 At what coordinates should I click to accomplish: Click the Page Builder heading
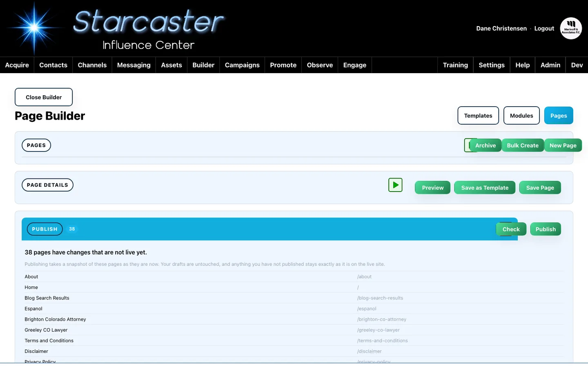[x=50, y=116]
